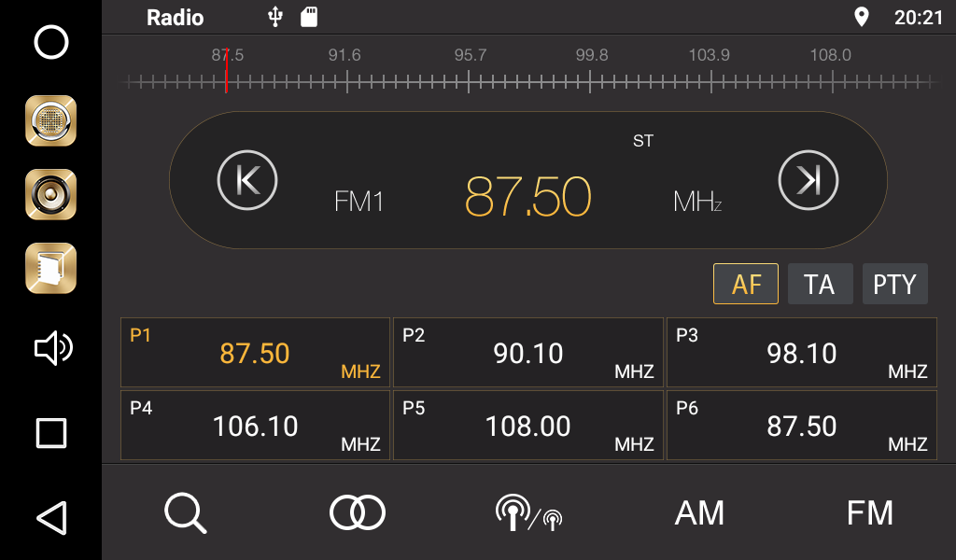Select preset P4 at 106.10 MHz
The image size is (956, 560).
click(x=255, y=426)
